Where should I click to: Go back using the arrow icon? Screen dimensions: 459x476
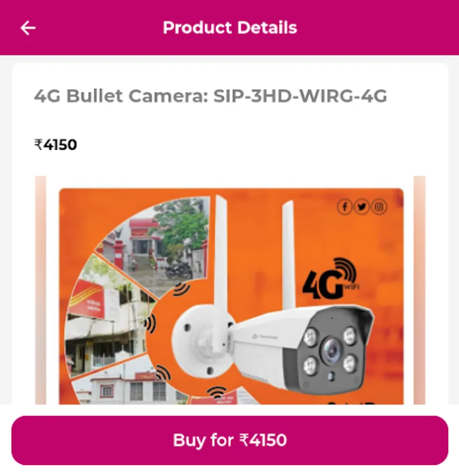coord(28,28)
